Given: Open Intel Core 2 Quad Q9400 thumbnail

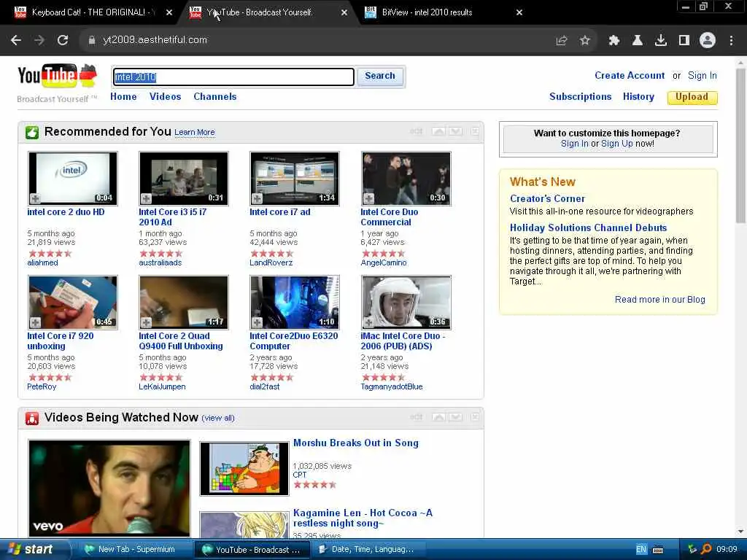Looking at the screenshot, I should 183,303.
